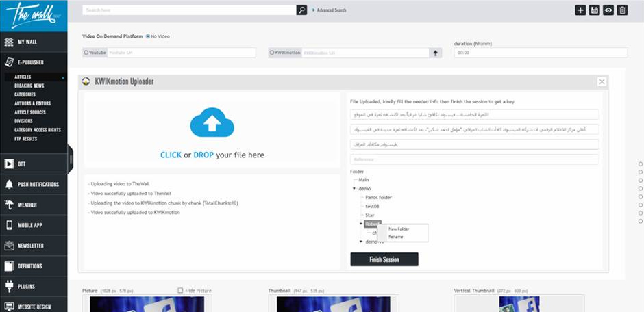Choose Rename from context menu
Image resolution: width=644 pixels, height=312 pixels.
click(x=396, y=237)
